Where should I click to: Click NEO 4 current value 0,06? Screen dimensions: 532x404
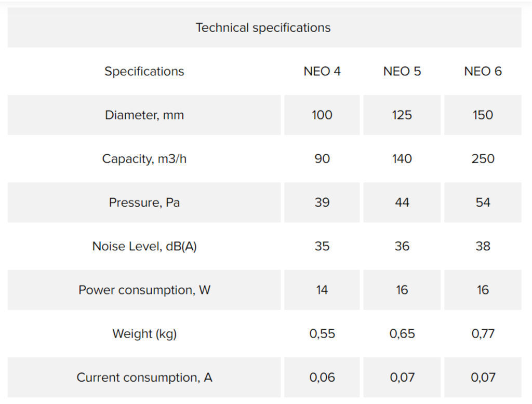[322, 378]
